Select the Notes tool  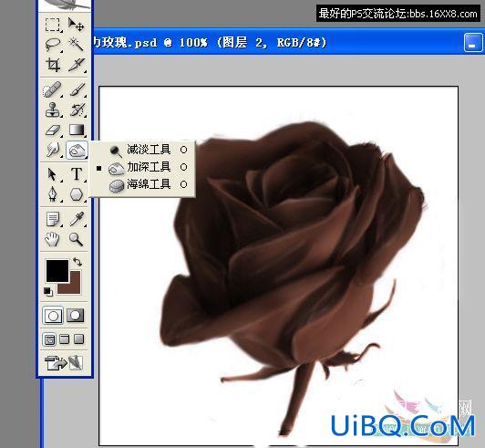pyautogui.click(x=53, y=219)
